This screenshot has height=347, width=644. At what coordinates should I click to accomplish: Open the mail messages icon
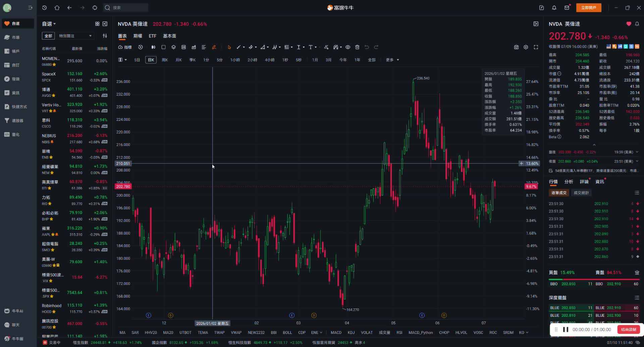[567, 8]
